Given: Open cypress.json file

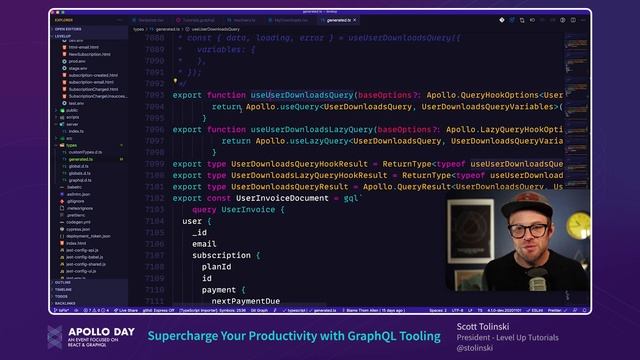Looking at the screenshot, I should click(78, 229).
